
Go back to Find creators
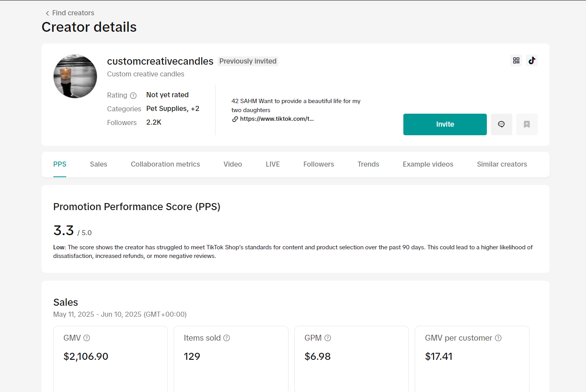coord(70,13)
